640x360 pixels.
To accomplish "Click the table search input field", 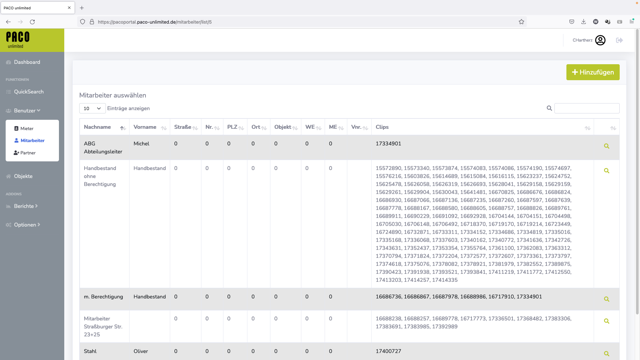I will (587, 108).
